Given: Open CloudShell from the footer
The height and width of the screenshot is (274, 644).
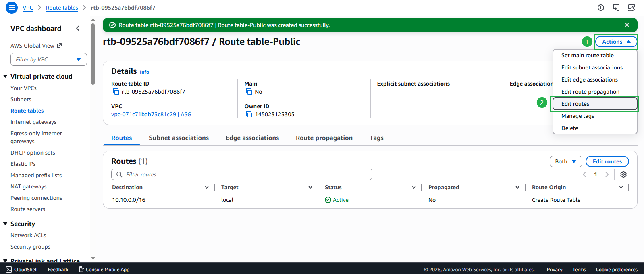Looking at the screenshot, I should pos(22,269).
